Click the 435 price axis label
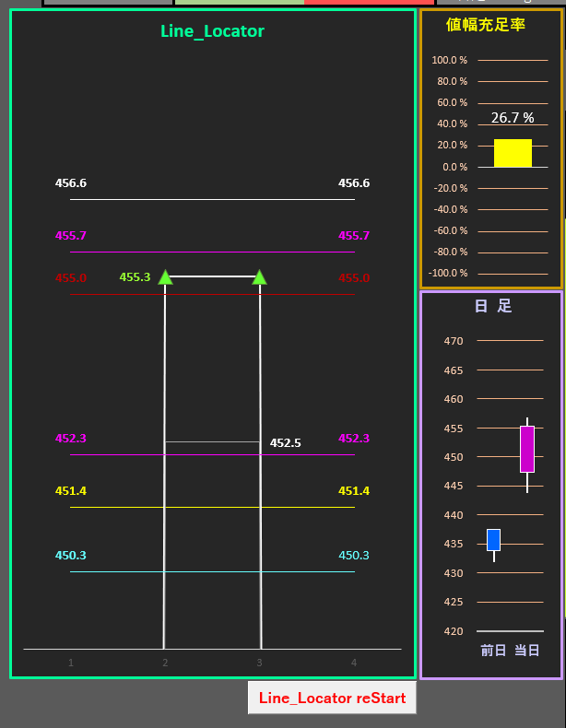This screenshot has width=566, height=728. click(454, 544)
